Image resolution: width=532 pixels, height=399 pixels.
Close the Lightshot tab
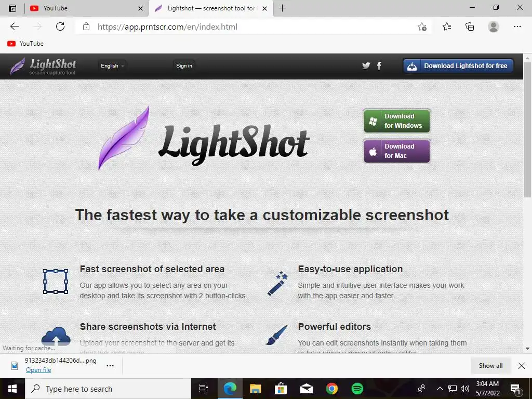pos(264,8)
